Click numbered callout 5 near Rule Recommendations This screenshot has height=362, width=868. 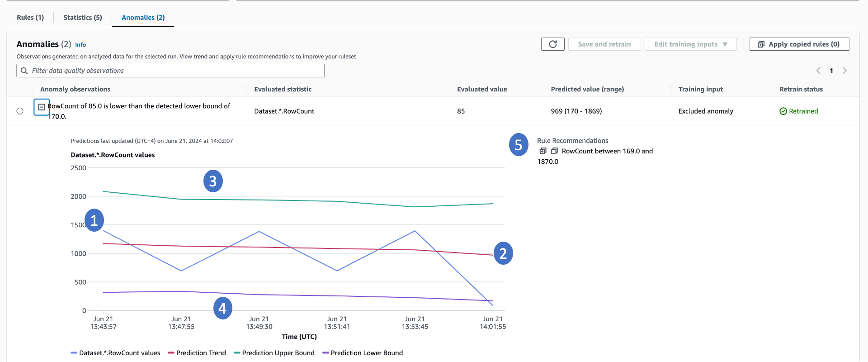point(519,145)
